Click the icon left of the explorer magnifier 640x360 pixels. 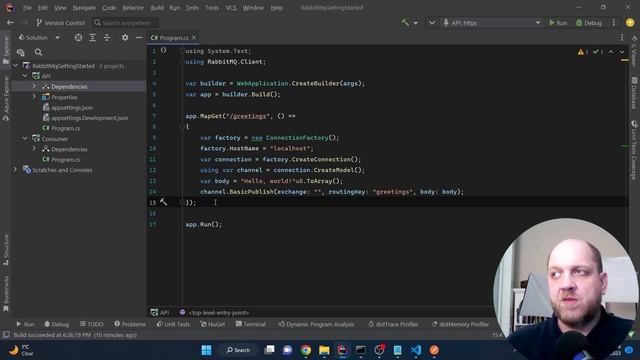click(20, 52)
